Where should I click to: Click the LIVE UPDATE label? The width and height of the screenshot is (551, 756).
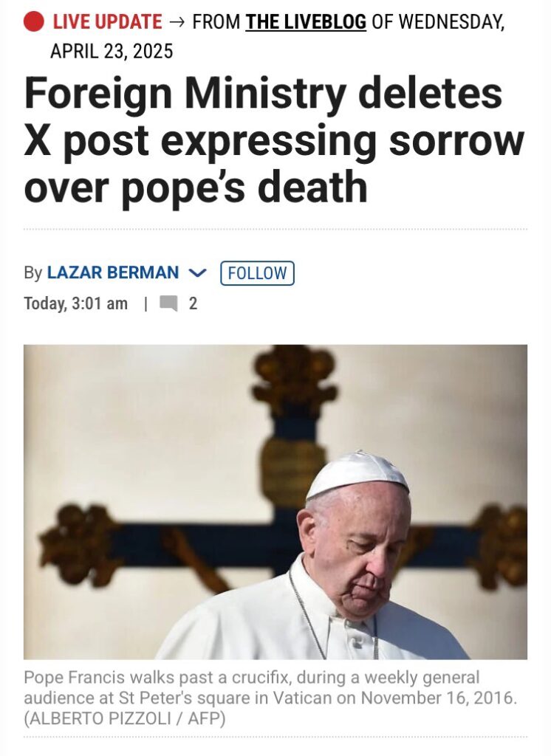point(107,21)
